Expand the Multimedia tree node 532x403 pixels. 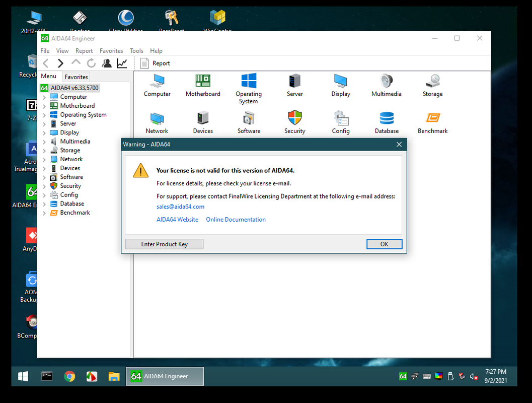coord(44,142)
